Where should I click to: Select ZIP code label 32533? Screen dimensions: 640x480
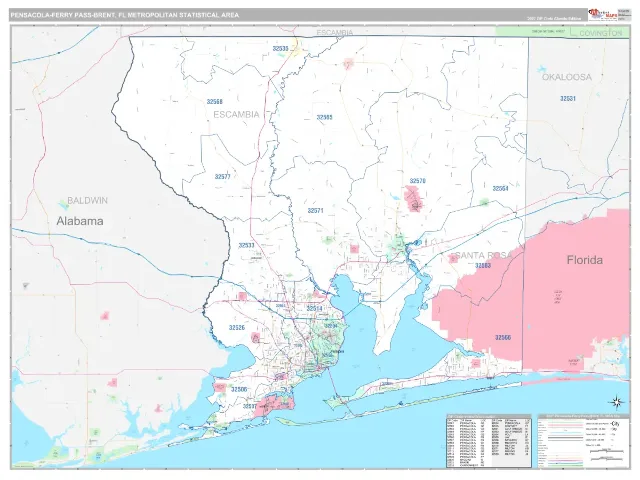pos(246,245)
